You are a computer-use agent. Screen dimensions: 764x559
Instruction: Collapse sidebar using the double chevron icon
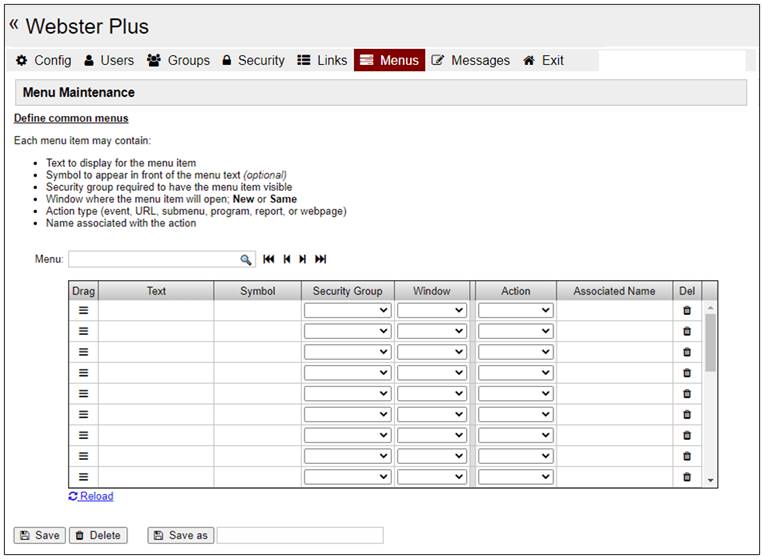tap(14, 24)
